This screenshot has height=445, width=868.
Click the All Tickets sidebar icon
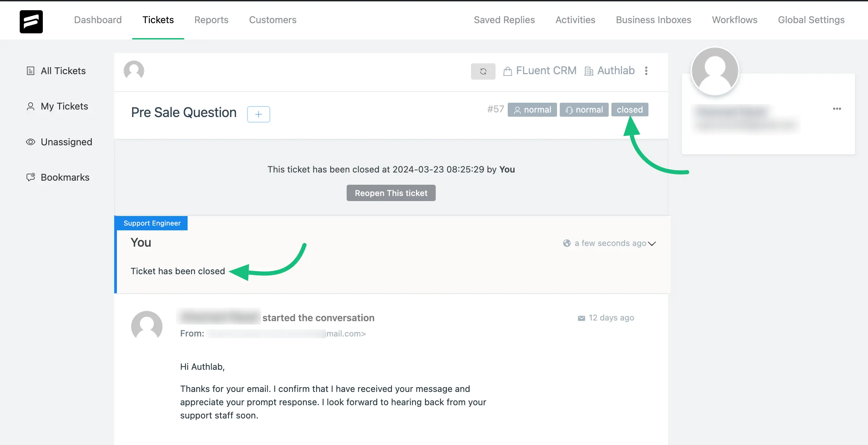31,71
